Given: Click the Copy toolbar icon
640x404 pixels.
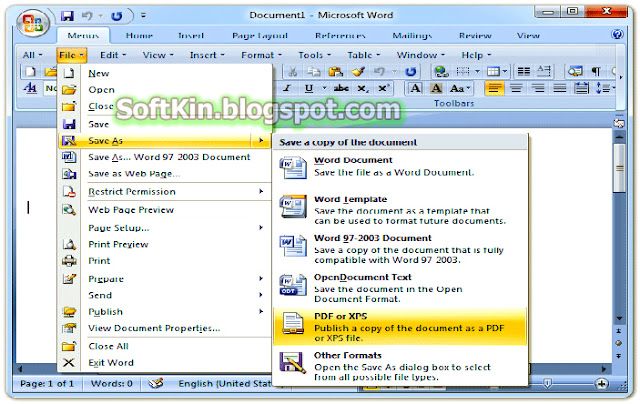Looking at the screenshot, I should (313, 72).
